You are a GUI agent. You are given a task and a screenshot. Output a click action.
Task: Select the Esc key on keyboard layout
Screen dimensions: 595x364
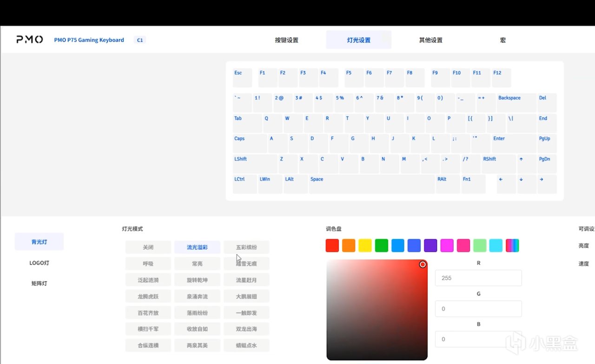tap(243, 78)
